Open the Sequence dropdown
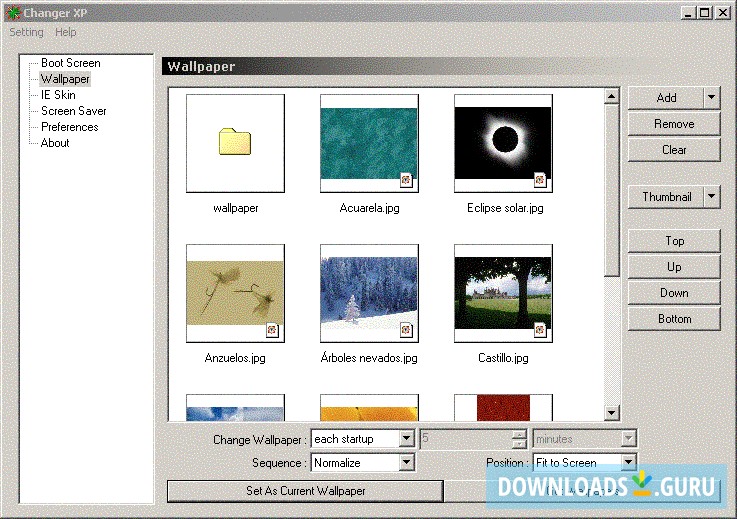This screenshot has width=737, height=519. pyautogui.click(x=363, y=463)
